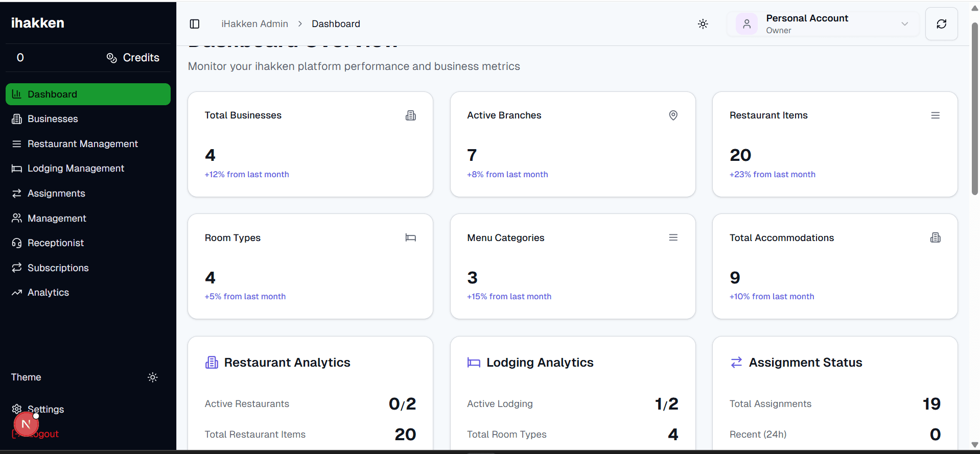The height and width of the screenshot is (454, 980).
Task: Click the Active Branches map pin icon
Action: 673,115
